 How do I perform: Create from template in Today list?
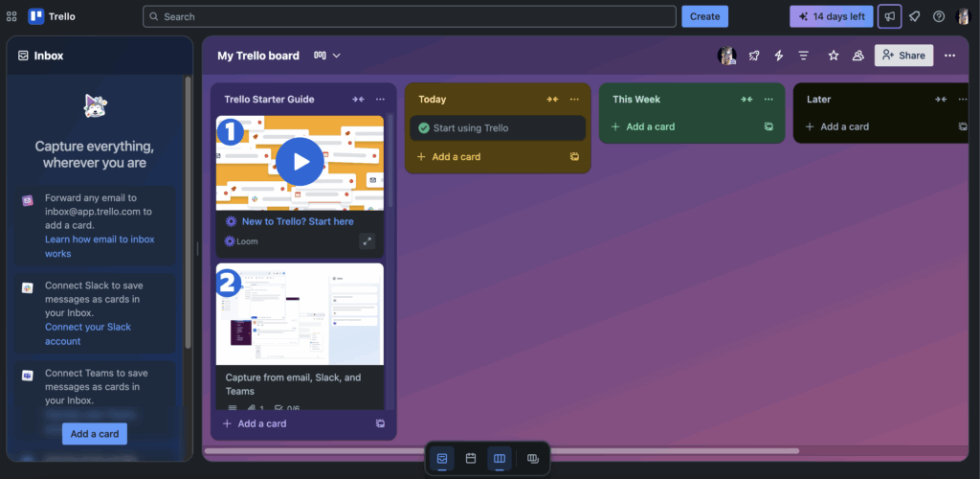pos(574,157)
